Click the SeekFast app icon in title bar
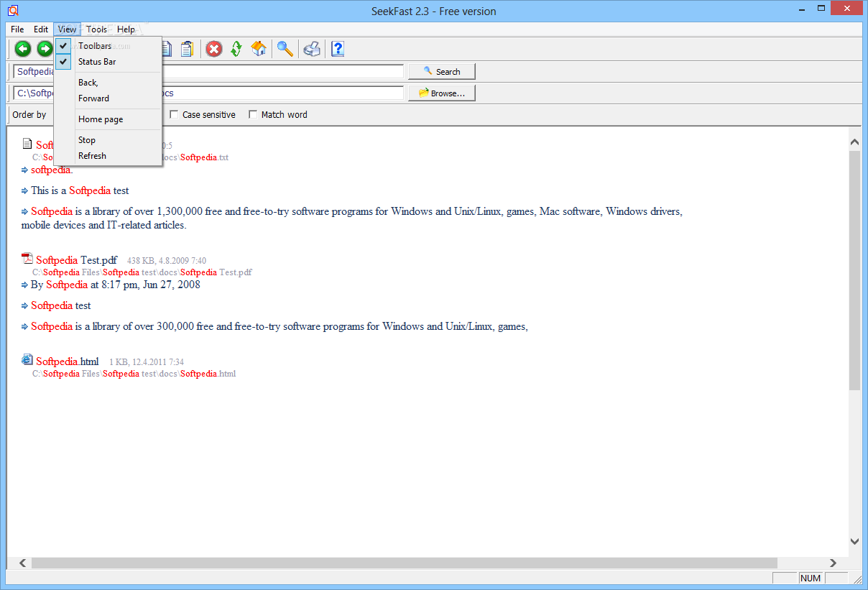 (12, 10)
